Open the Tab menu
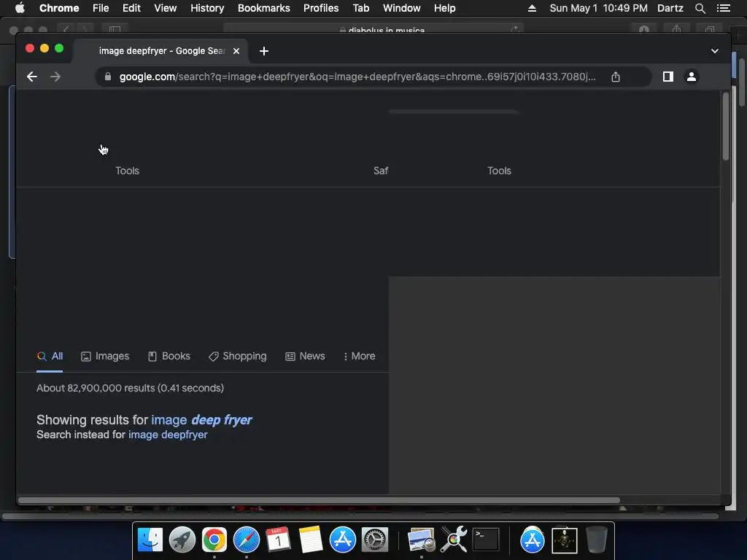This screenshot has width=747, height=560. pyautogui.click(x=360, y=8)
